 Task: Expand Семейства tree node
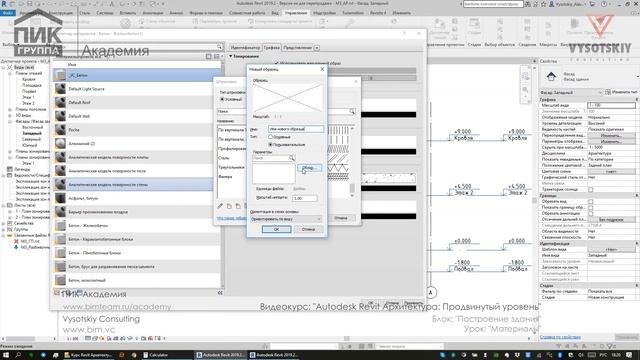point(4,223)
